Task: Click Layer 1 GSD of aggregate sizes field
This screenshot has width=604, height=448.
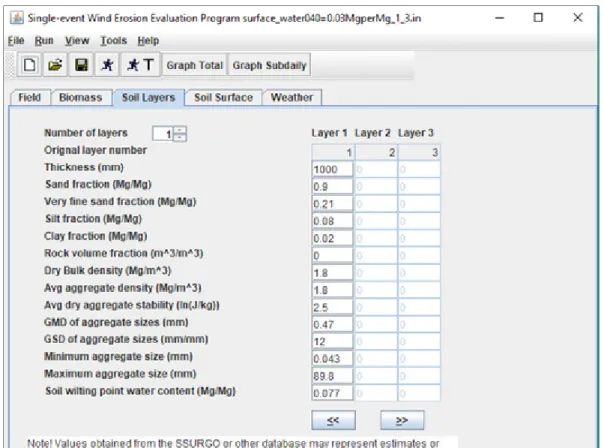Action: (332, 341)
